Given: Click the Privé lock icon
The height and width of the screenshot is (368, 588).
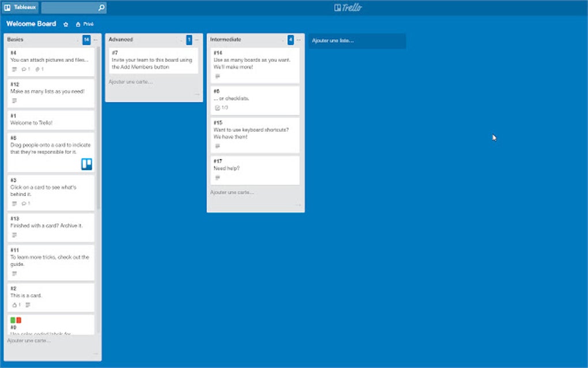Looking at the screenshot, I should coord(77,24).
